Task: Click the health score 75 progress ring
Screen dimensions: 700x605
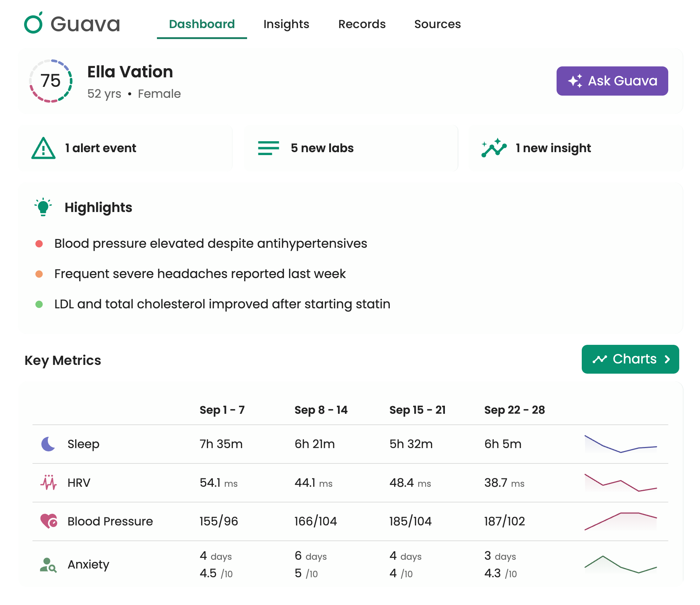Action: pos(51,81)
